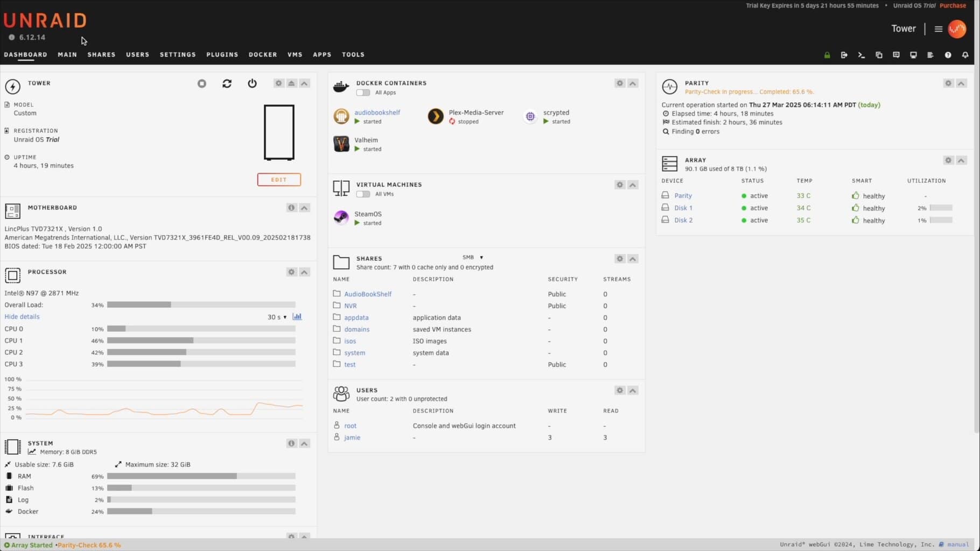This screenshot has height=551, width=980.
Task: Click the Plex-Media-Server container icon
Action: pos(436,116)
